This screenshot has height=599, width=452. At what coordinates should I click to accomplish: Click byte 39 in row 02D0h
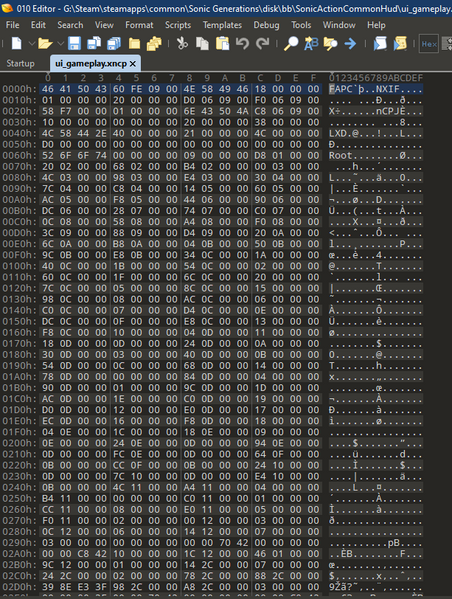48,588
